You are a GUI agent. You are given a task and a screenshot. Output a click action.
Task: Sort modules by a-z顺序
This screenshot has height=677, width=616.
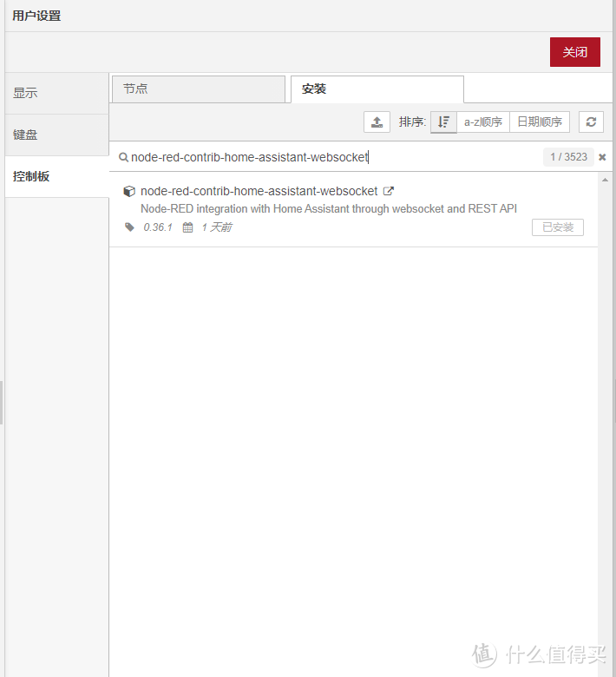pyautogui.click(x=482, y=122)
